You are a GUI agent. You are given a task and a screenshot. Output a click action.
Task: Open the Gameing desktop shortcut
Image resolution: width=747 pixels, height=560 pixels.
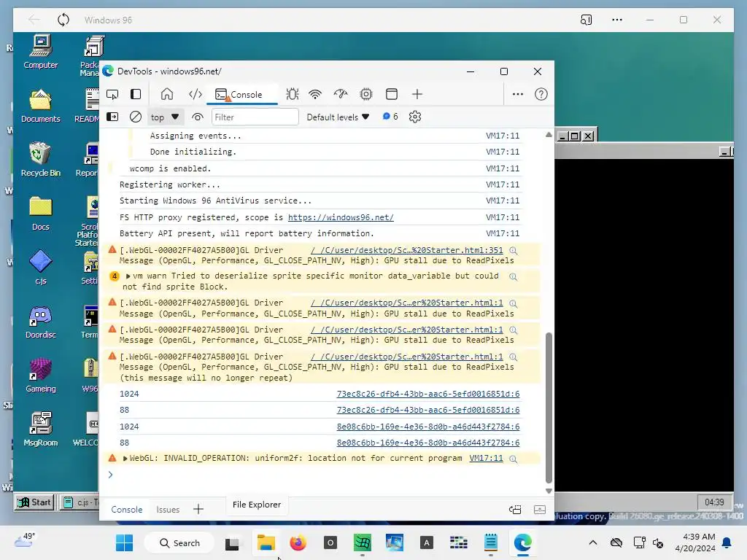point(41,376)
